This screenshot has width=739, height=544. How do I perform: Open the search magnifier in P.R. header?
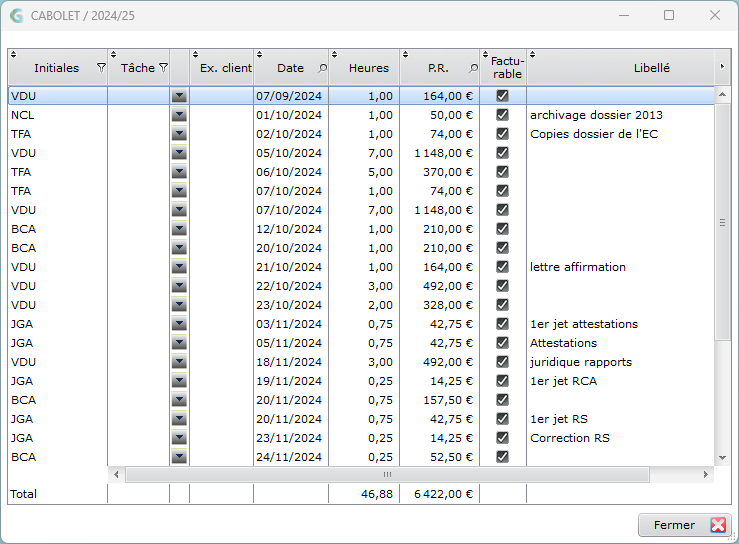click(473, 68)
